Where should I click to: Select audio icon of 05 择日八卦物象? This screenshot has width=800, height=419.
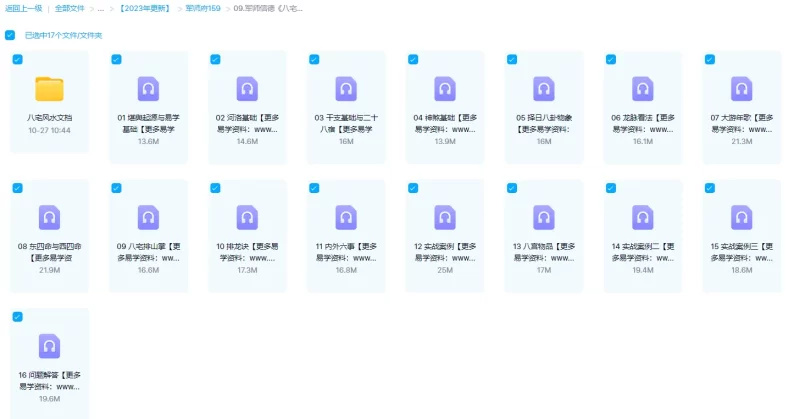tap(544, 89)
